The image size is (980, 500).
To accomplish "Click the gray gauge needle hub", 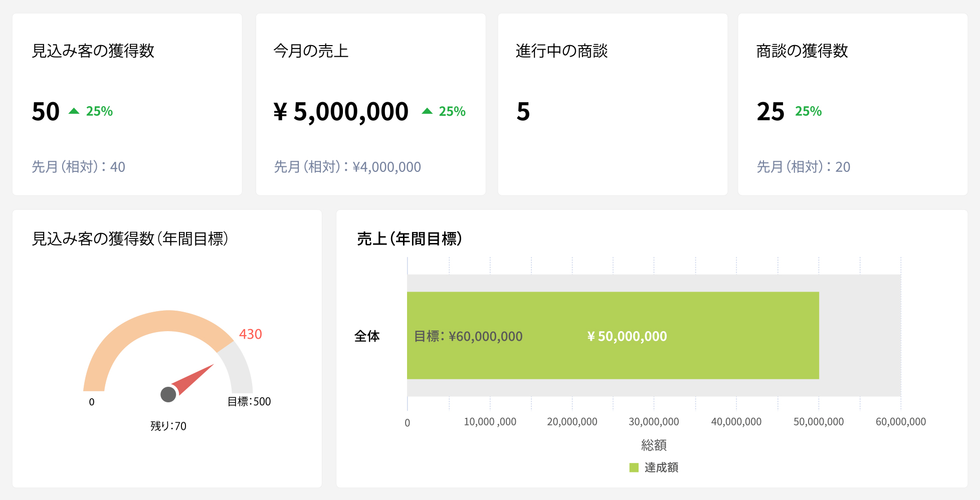I will pos(168,394).
